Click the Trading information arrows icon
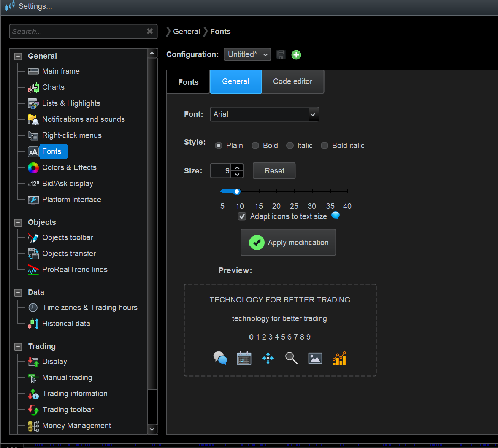 [x=33, y=394]
